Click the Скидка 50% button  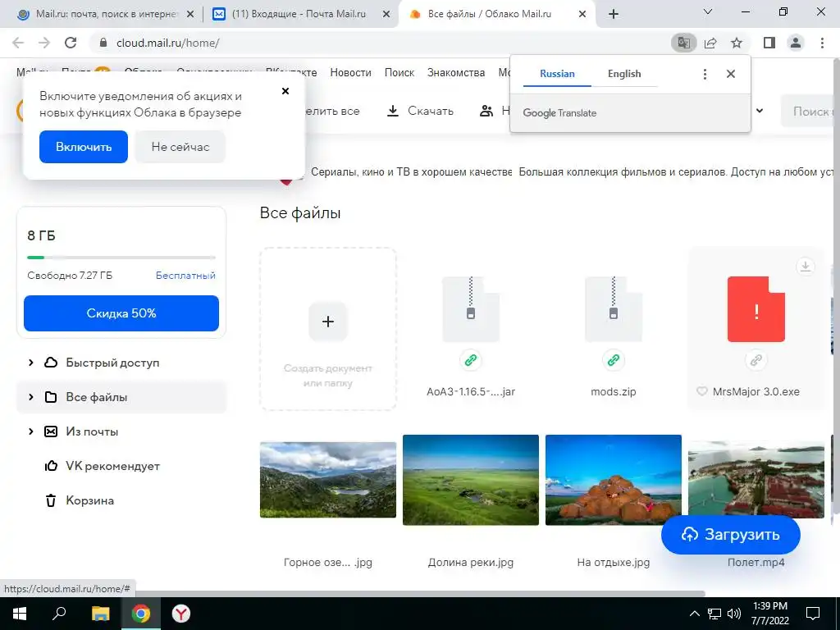(121, 313)
